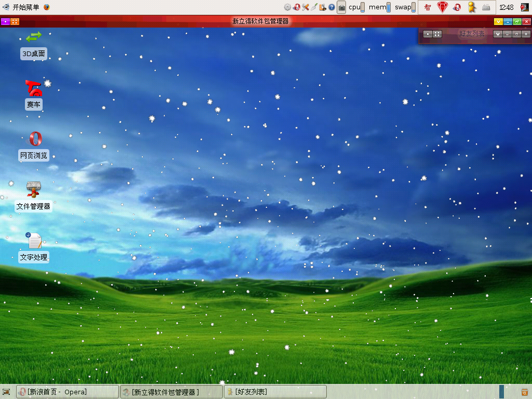Click the trowel icon in top panel
Viewport: 532px width, 399px height.
pyautogui.click(x=314, y=7)
